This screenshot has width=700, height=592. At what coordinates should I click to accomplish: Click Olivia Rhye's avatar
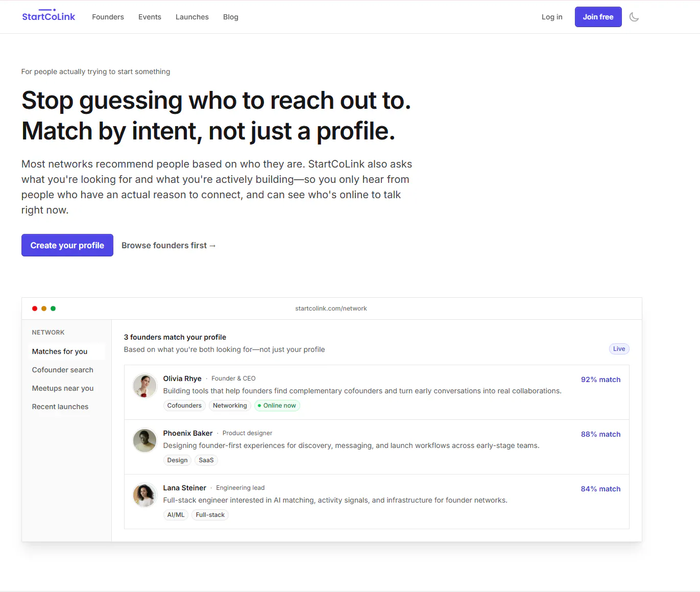click(144, 386)
